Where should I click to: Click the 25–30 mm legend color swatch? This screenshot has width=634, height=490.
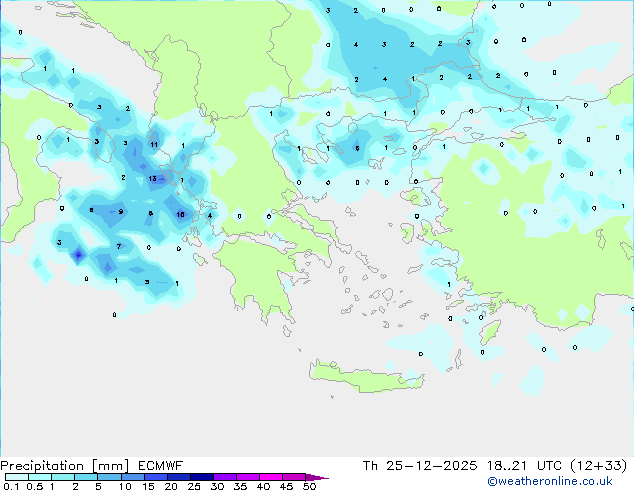click(x=201, y=477)
